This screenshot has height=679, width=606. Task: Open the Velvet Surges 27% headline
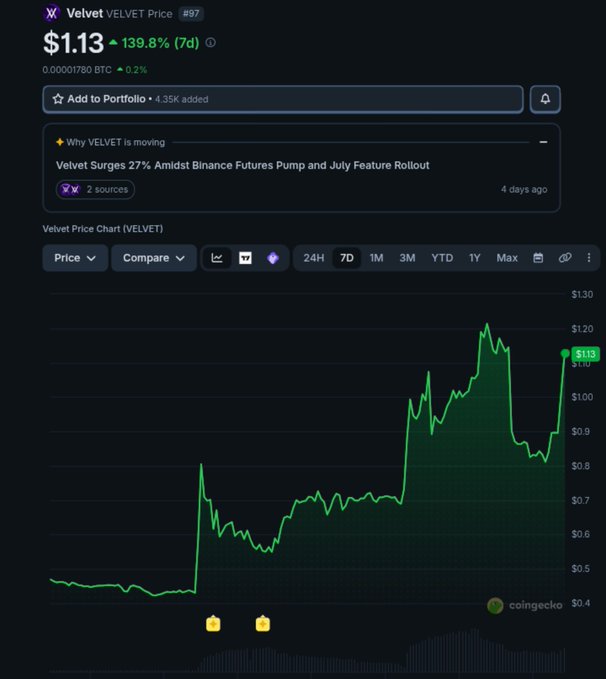243,165
